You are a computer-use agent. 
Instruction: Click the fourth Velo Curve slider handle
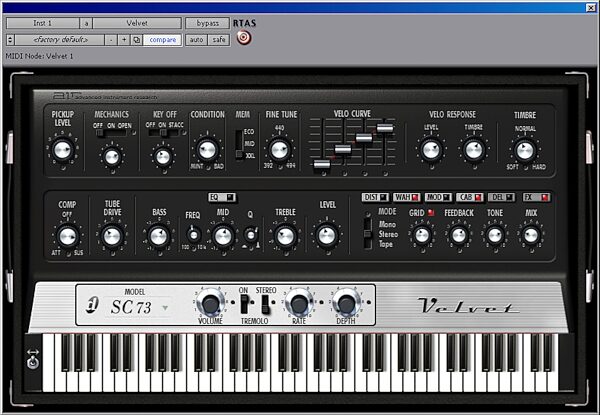pos(385,128)
